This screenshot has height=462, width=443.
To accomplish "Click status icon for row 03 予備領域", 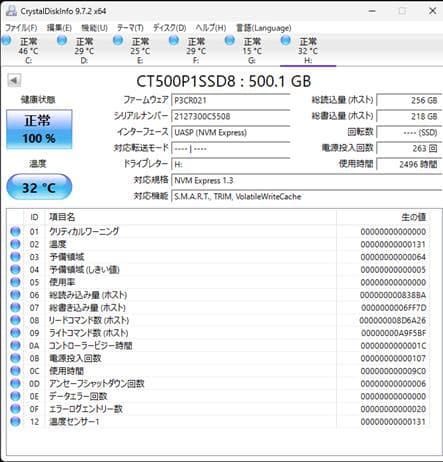I will [15, 257].
